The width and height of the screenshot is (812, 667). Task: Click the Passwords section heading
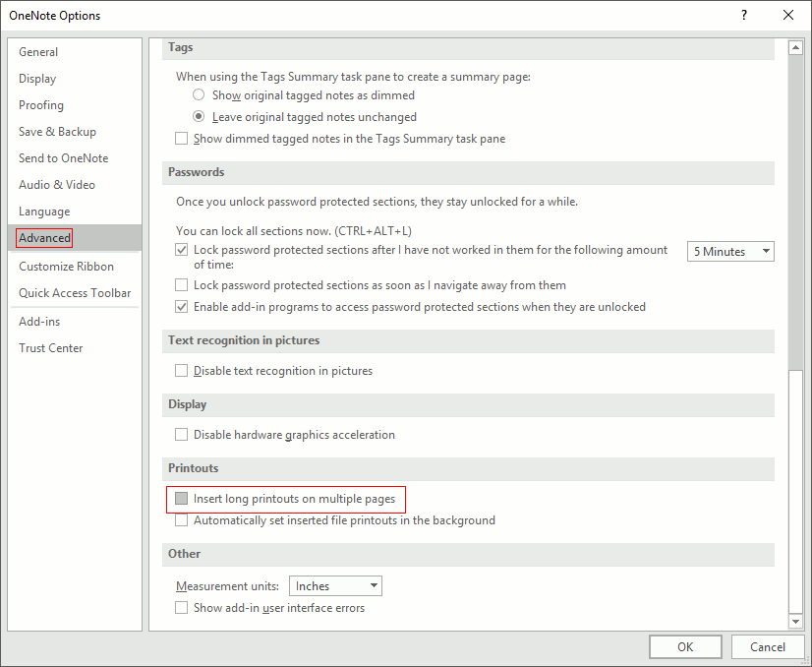pos(197,172)
